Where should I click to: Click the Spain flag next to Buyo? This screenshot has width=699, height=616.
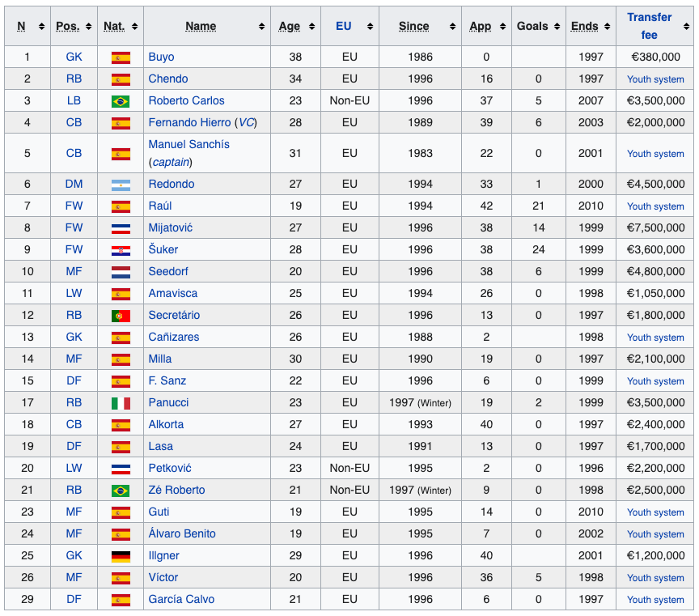pyautogui.click(x=121, y=57)
